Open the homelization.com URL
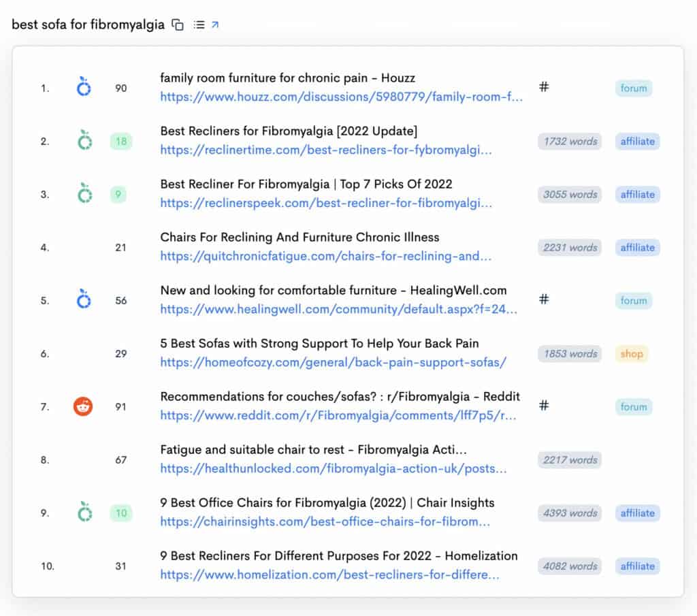The height and width of the screenshot is (616, 697). [x=329, y=575]
